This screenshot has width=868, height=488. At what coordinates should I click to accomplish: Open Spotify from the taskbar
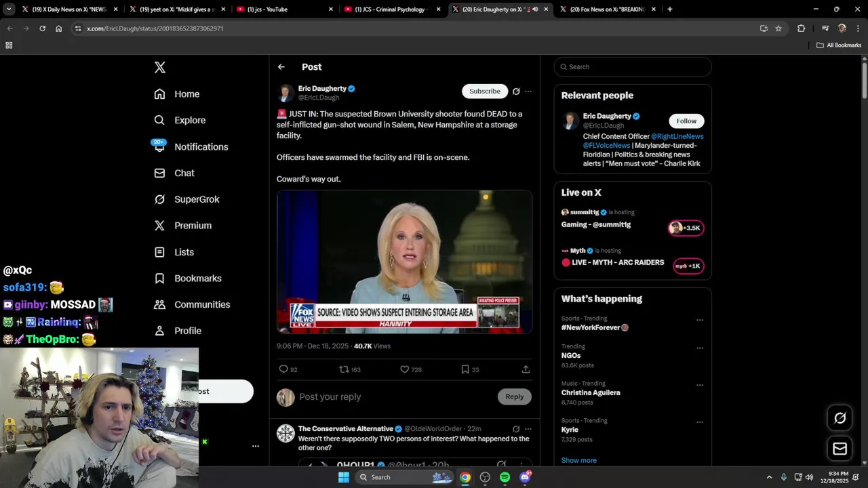[x=505, y=477]
